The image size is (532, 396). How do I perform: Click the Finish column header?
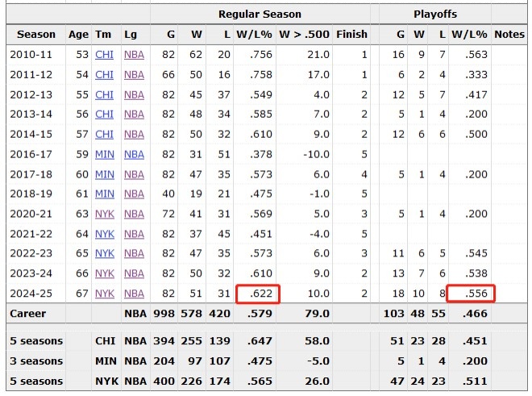[x=351, y=35]
